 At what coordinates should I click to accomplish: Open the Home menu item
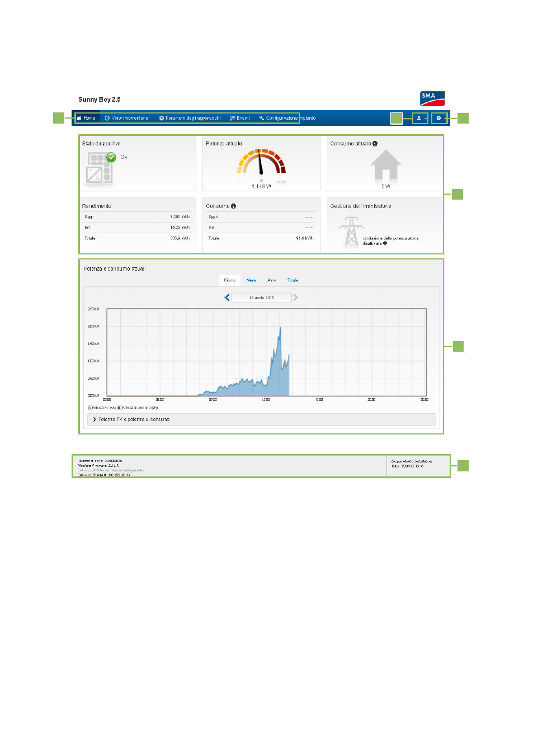click(86, 118)
